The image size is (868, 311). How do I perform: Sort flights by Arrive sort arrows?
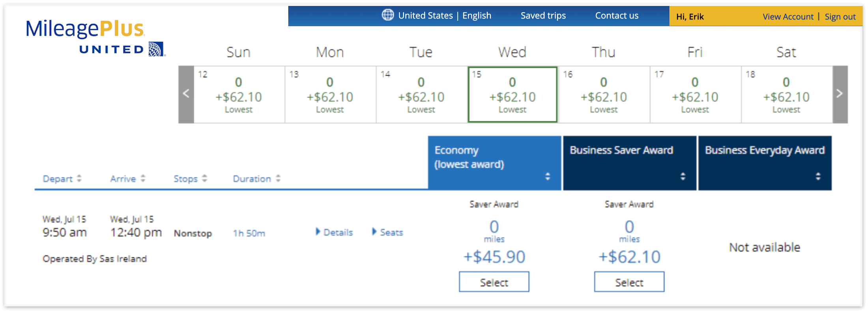143,178
